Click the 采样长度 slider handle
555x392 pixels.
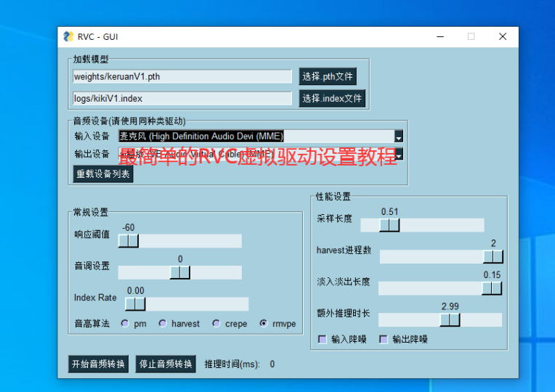pyautogui.click(x=389, y=225)
